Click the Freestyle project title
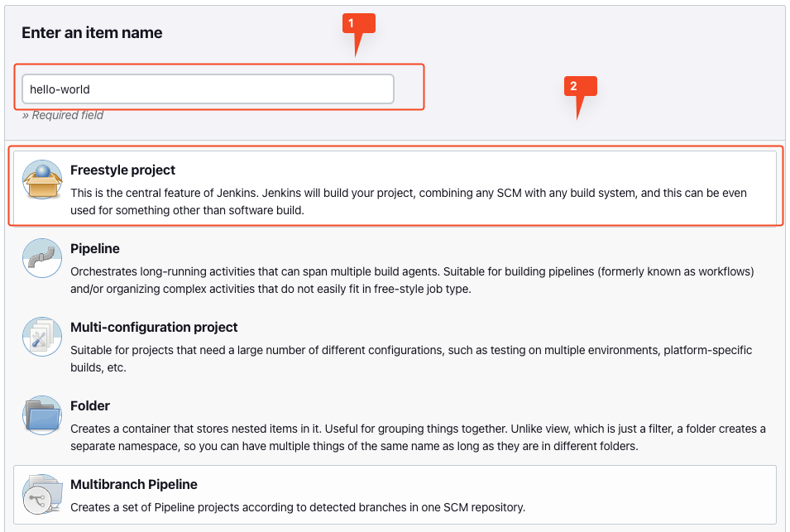 click(122, 170)
